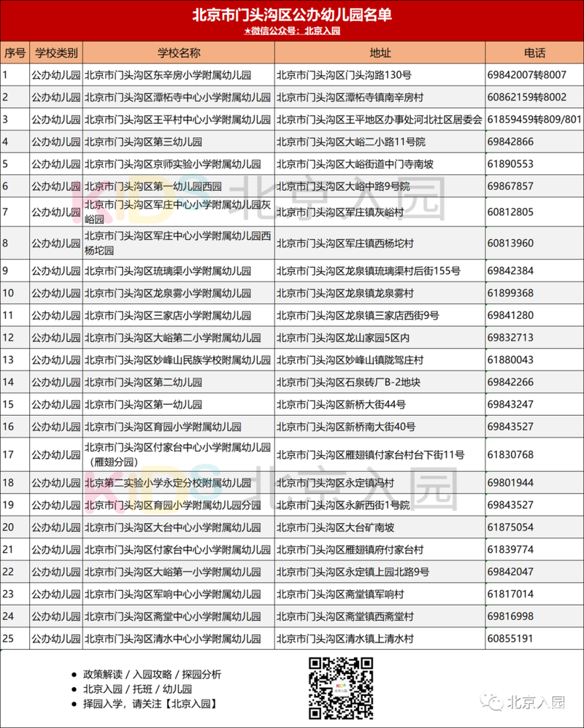Click address 北京市门头沟区军庄镇灰峪村
The height and width of the screenshot is (728, 584).
point(340,212)
